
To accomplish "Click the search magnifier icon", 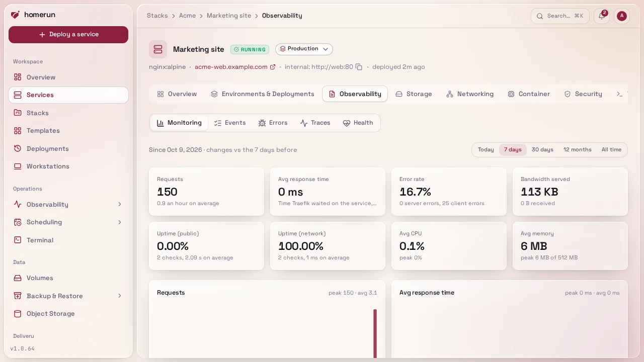I will point(540,16).
